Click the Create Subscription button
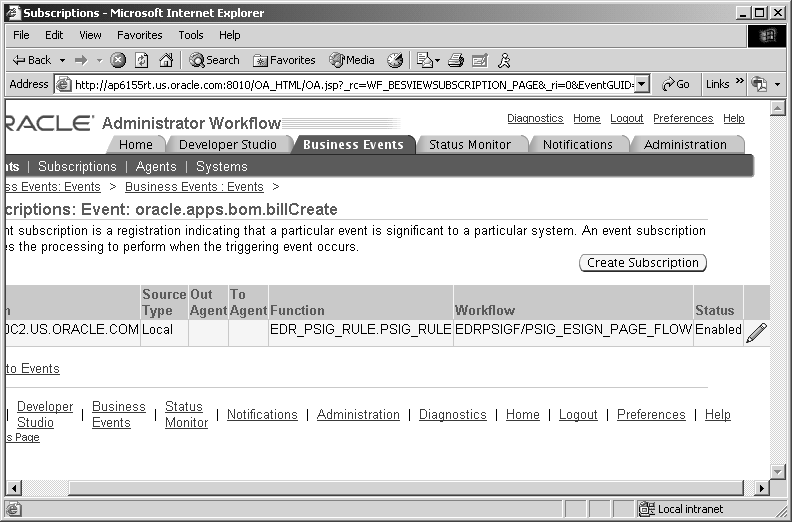This screenshot has width=792, height=522. 642,263
